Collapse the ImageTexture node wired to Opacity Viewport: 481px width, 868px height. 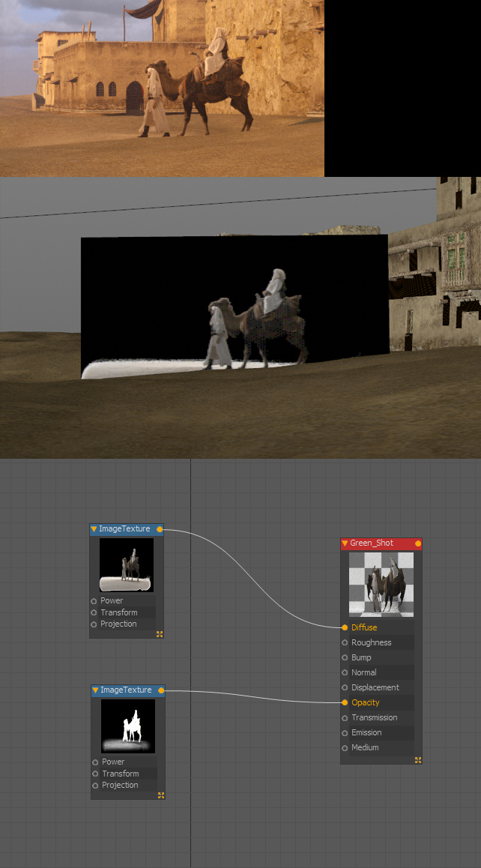[x=96, y=690]
